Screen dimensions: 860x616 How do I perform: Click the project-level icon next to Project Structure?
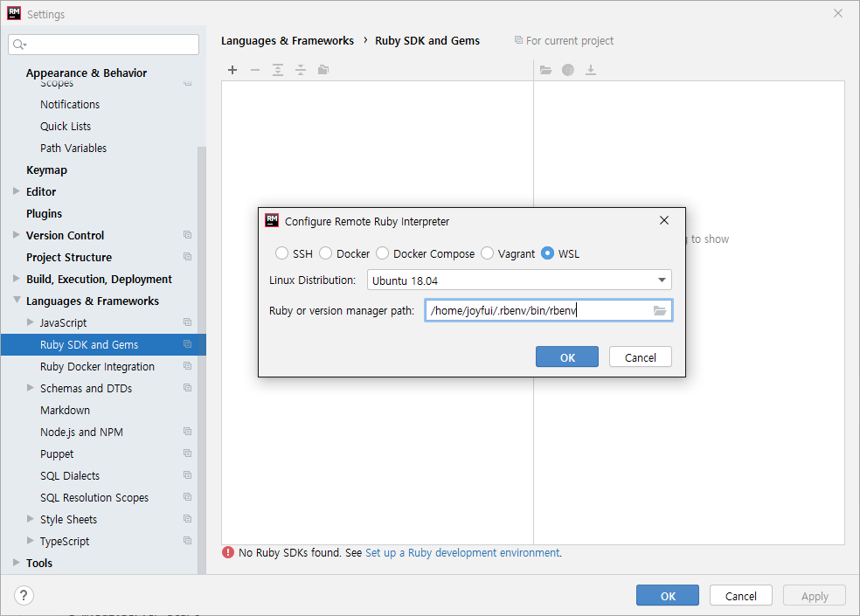(x=188, y=257)
